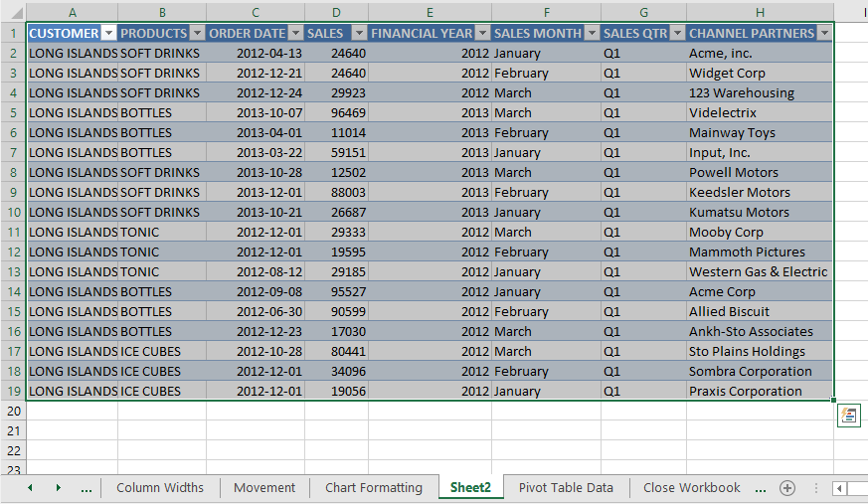This screenshot has height=504, width=868.
Task: Select cell containing Widget Corp
Action: pyautogui.click(x=760, y=73)
